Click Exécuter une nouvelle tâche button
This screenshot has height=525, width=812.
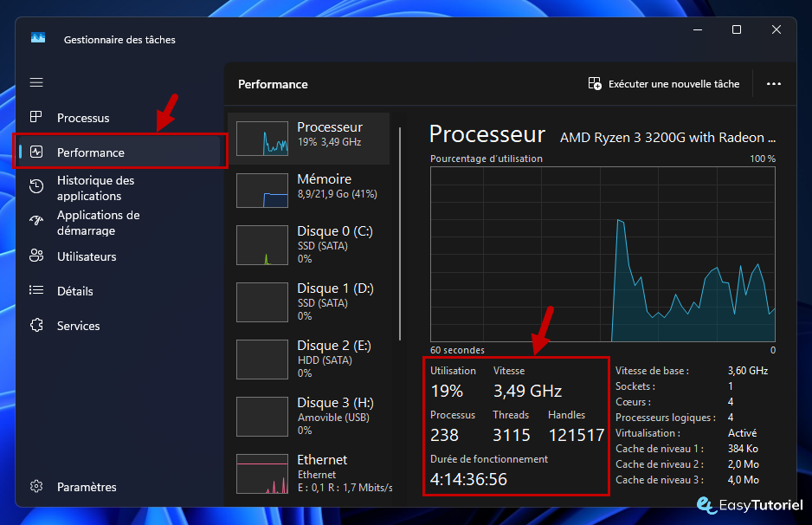tap(664, 84)
